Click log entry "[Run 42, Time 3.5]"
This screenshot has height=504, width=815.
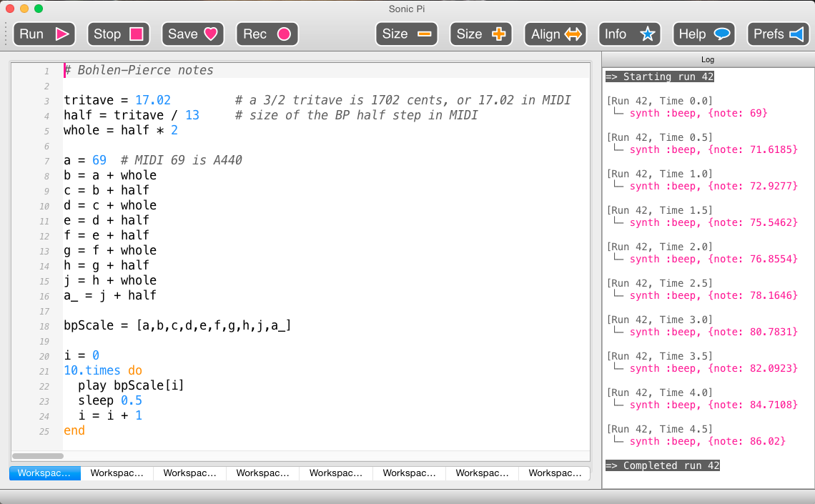pyautogui.click(x=660, y=357)
